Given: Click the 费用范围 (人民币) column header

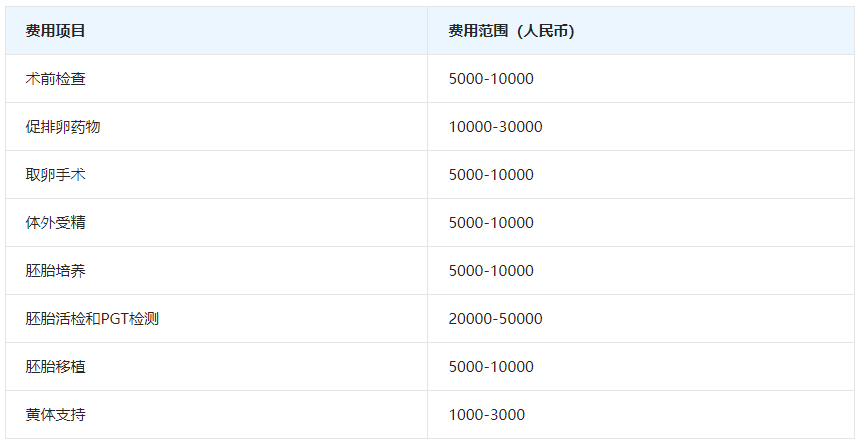Looking at the screenshot, I should pyautogui.click(x=511, y=31).
